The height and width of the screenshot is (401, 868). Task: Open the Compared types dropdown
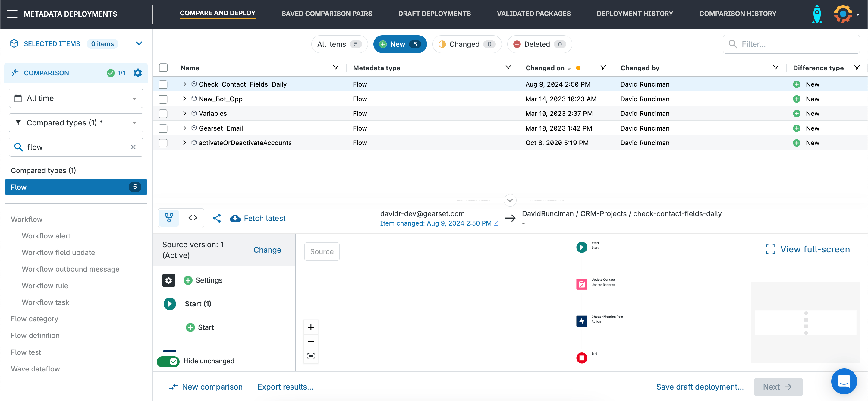[x=76, y=123]
